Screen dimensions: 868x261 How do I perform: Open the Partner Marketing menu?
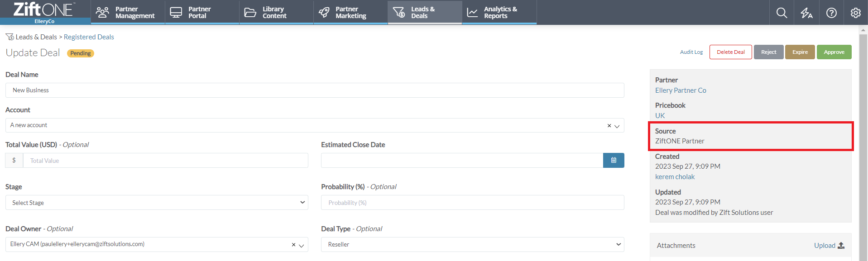tap(350, 12)
